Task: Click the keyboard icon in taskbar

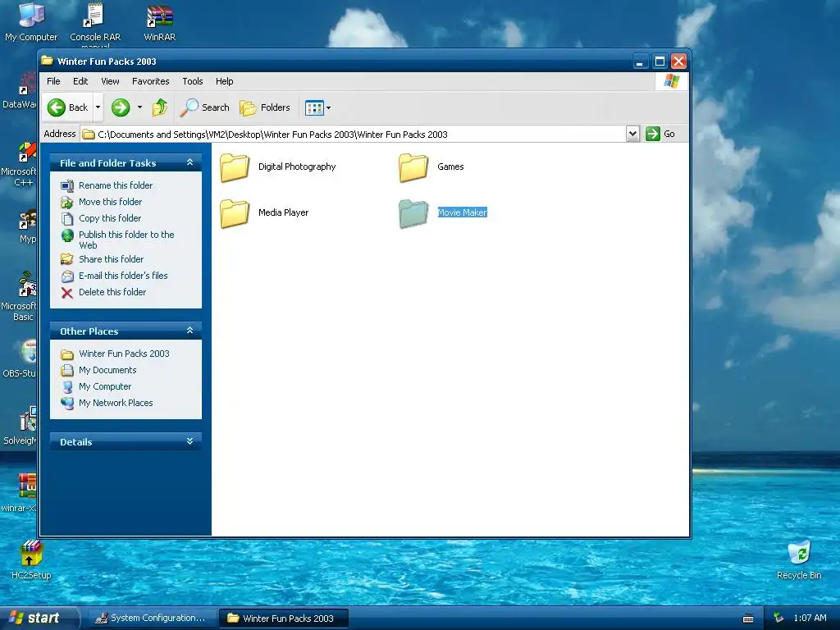Action: point(748,619)
